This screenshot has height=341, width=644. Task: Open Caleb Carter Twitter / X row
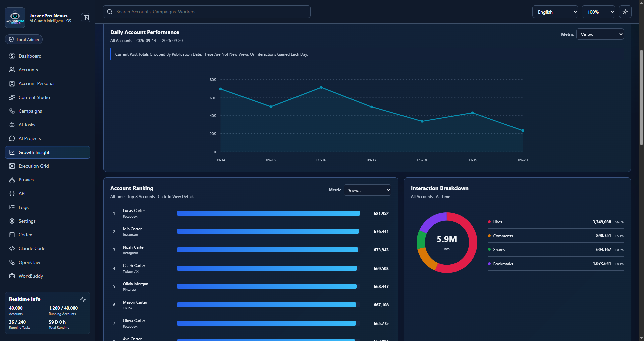(x=251, y=268)
